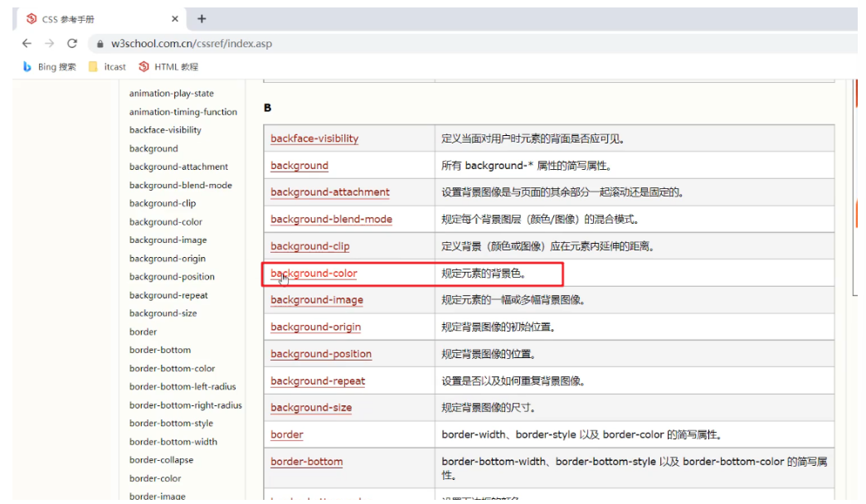Select background-image in sidebar
The width and height of the screenshot is (866, 504).
point(168,240)
